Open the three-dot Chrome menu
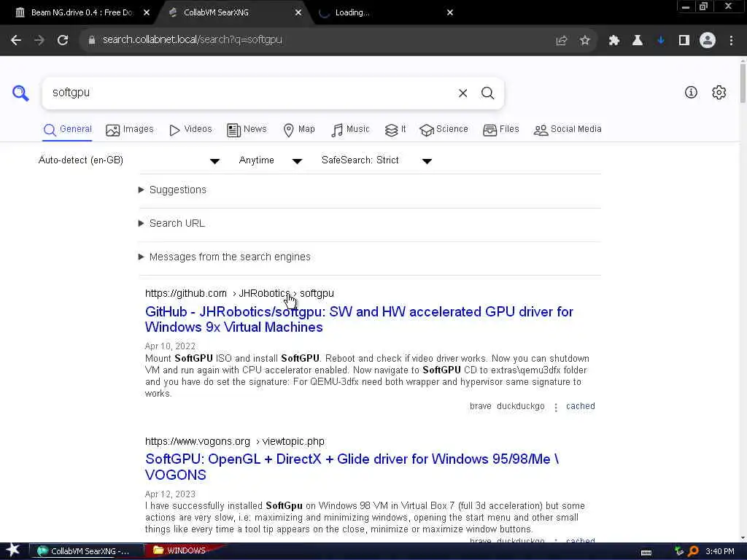The height and width of the screenshot is (560, 747). point(731,41)
